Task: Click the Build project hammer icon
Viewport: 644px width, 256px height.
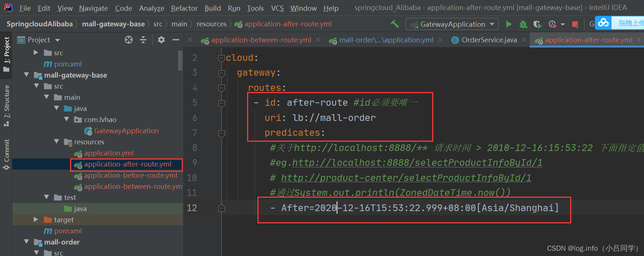Action: tap(395, 24)
